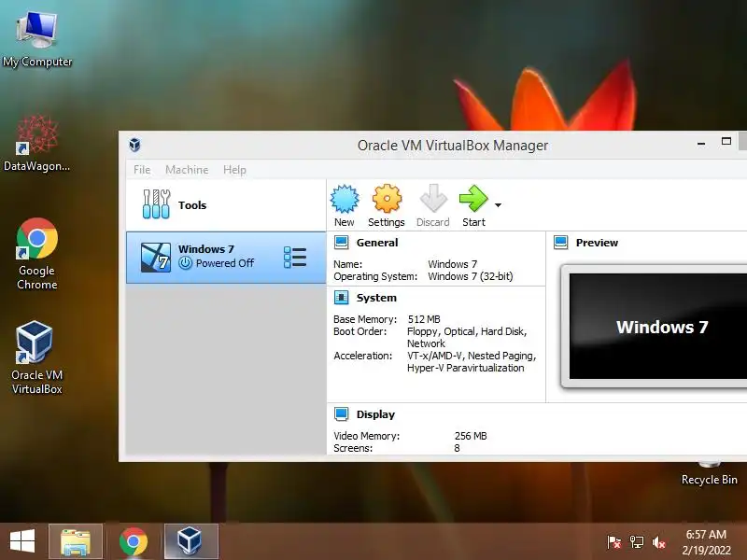Click the network tray icon

pos(637,542)
